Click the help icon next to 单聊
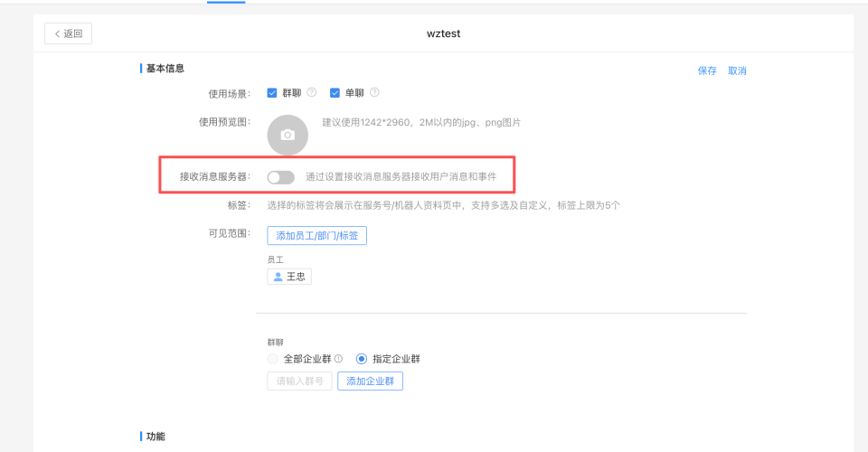The image size is (868, 452). [374, 92]
